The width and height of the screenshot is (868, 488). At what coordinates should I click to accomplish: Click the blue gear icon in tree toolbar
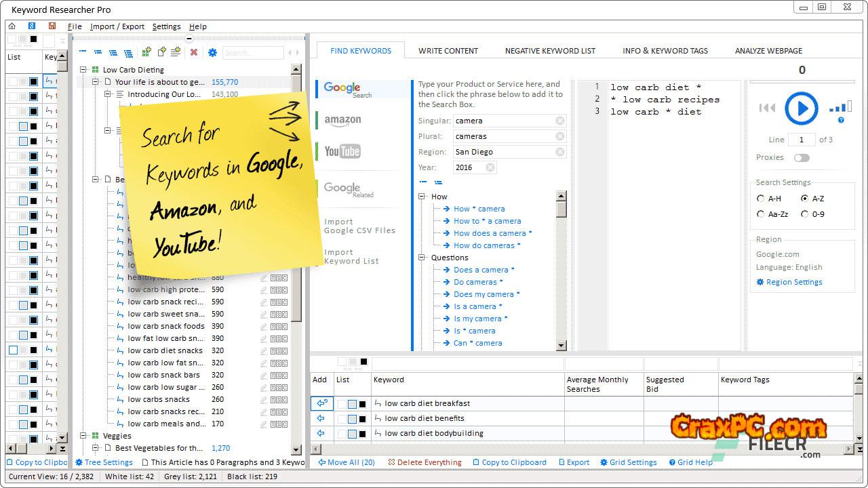coord(212,52)
